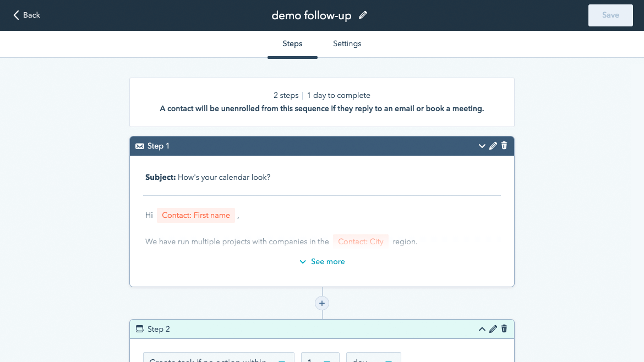
Task: Open the 'day' unit dropdown
Action: (x=373, y=359)
